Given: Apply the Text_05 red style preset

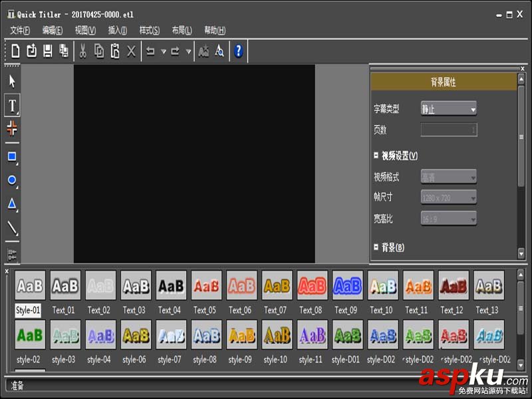Looking at the screenshot, I should click(x=205, y=285).
